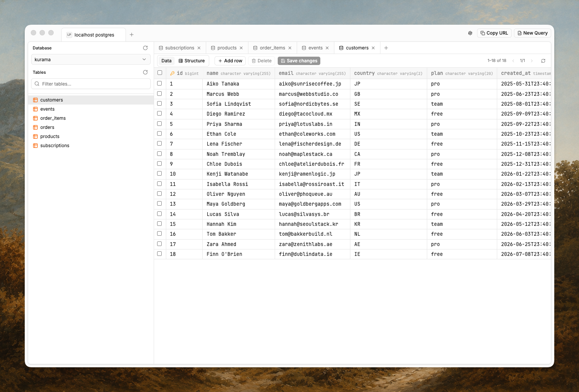Reload table data with refresh icon
Image resolution: width=579 pixels, height=392 pixels.
click(x=543, y=61)
